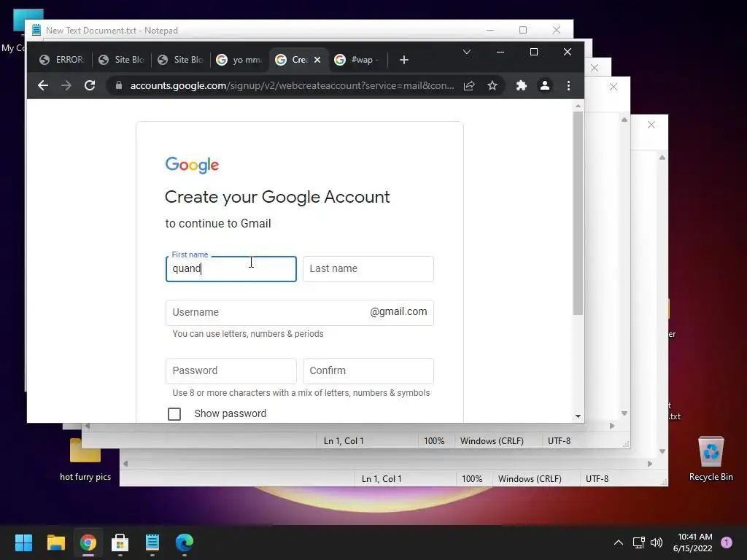Close the Create account tab
Image resolution: width=747 pixels, height=560 pixels.
[x=317, y=60]
